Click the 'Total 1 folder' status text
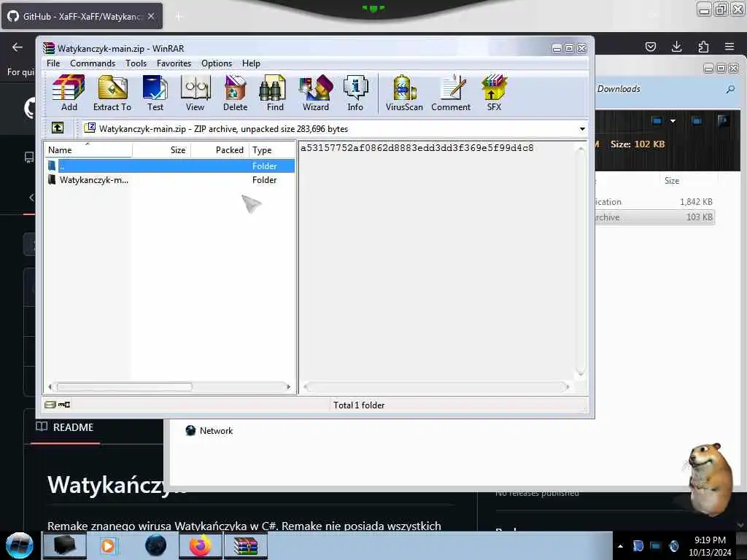The height and width of the screenshot is (560, 747). pos(359,405)
